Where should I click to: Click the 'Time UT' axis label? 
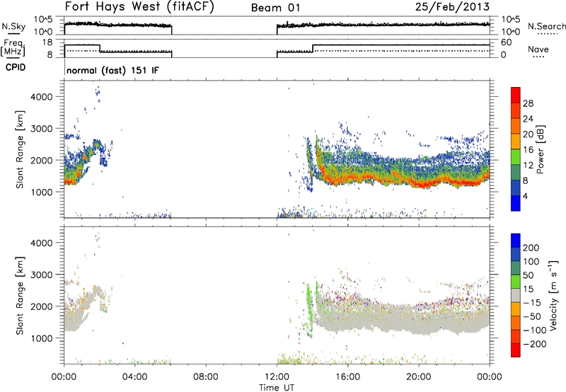277,388
